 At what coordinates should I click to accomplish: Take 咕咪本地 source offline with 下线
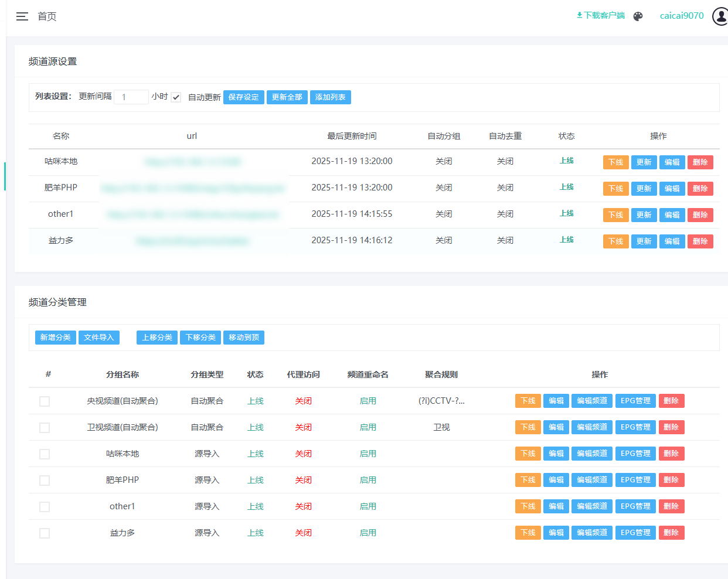click(x=616, y=162)
